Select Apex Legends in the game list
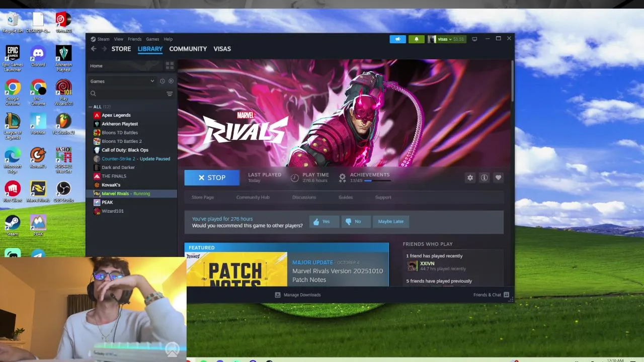The height and width of the screenshot is (362, 644). 131,115
